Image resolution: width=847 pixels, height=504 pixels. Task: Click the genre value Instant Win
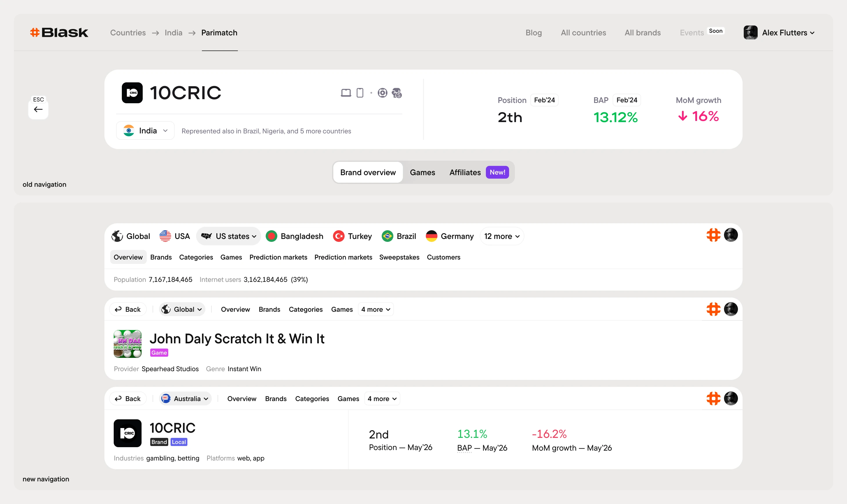(x=244, y=369)
